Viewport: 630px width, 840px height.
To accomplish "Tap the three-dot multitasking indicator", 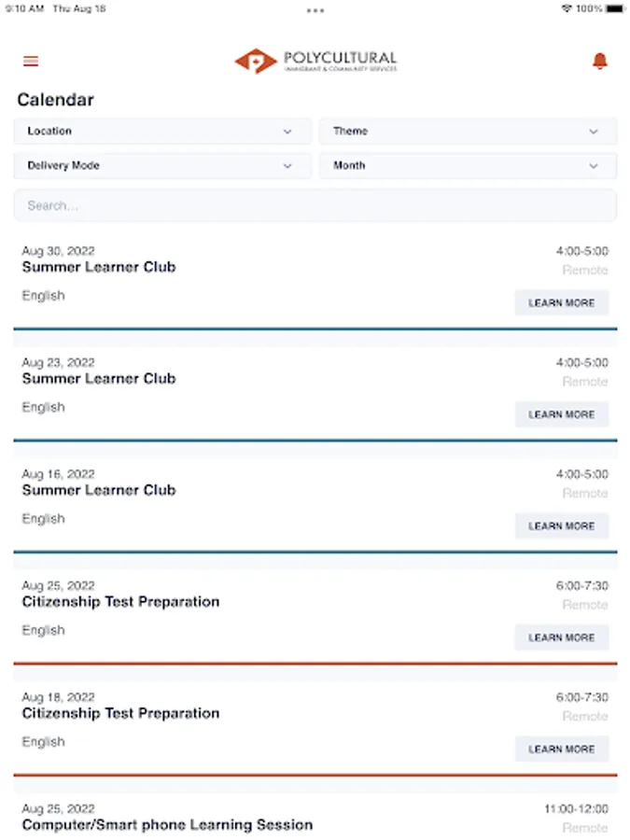I will point(315,10).
